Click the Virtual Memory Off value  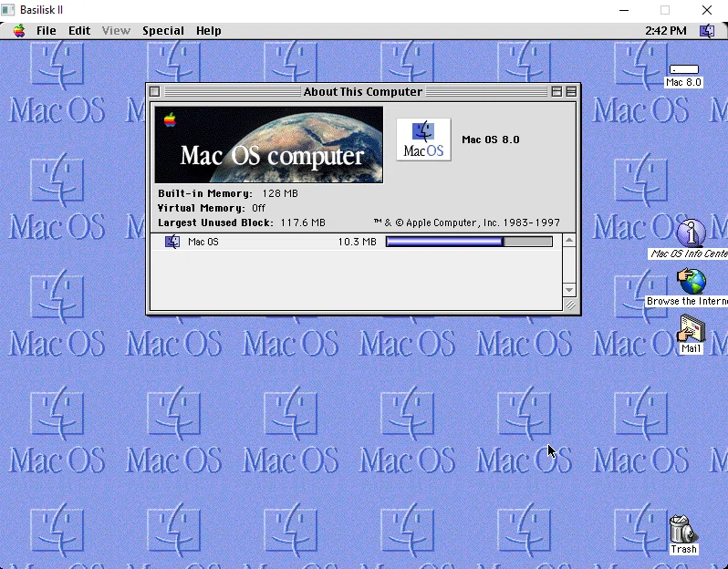(x=258, y=208)
